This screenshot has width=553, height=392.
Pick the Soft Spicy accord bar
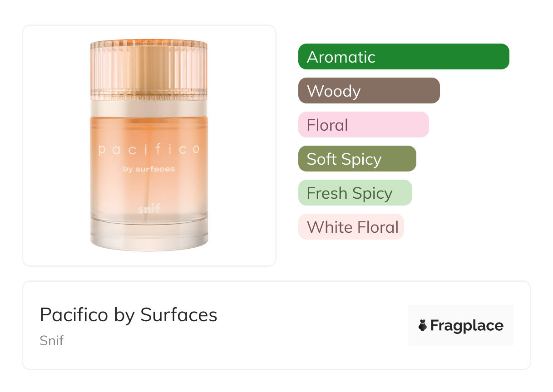pos(357,159)
